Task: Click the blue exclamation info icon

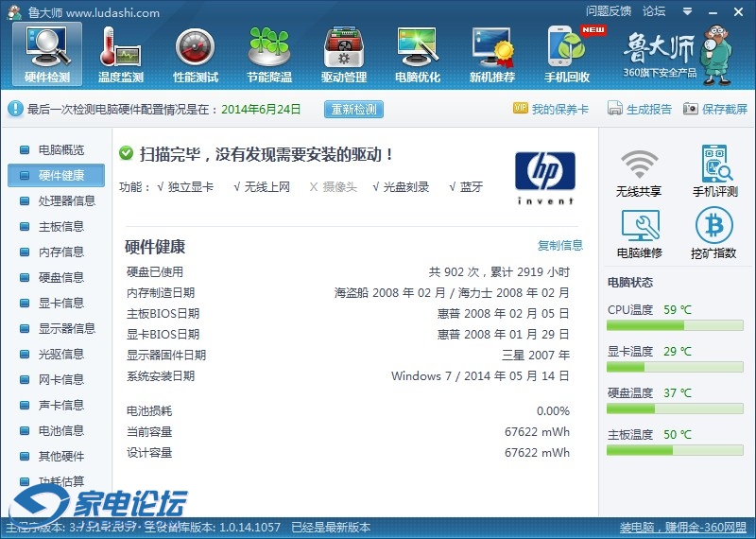Action: (x=15, y=109)
